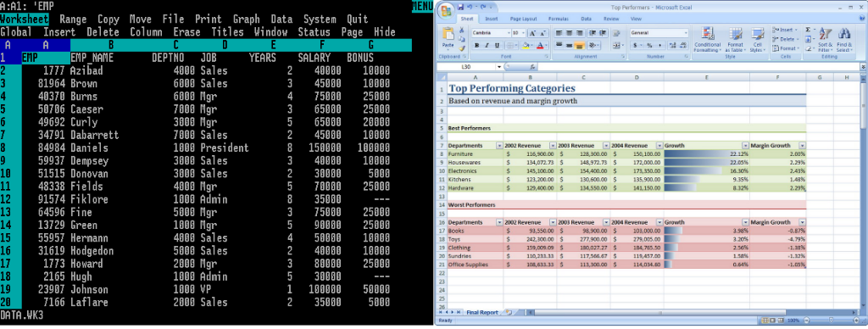868x329 pixels.
Task: Choose Print in the Lotus menu
Action: pyautogui.click(x=209, y=20)
